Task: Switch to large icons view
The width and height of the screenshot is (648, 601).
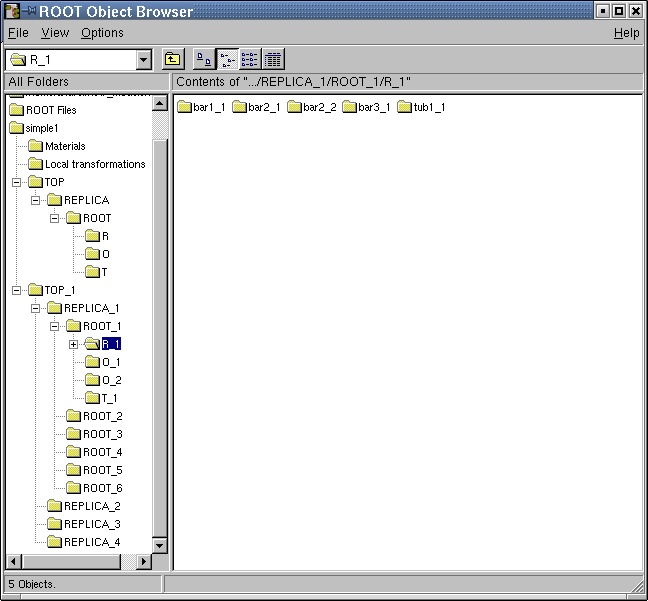Action: click(x=203, y=60)
